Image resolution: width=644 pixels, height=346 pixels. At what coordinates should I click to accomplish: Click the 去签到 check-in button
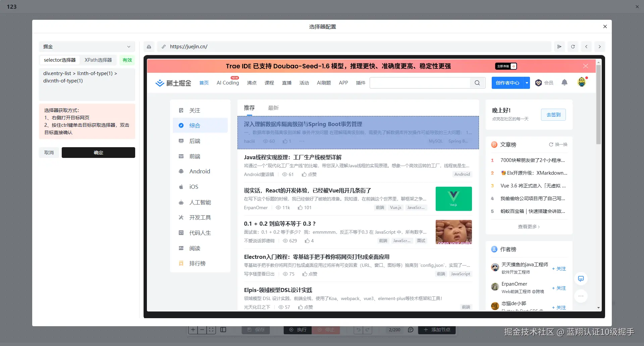pyautogui.click(x=553, y=115)
